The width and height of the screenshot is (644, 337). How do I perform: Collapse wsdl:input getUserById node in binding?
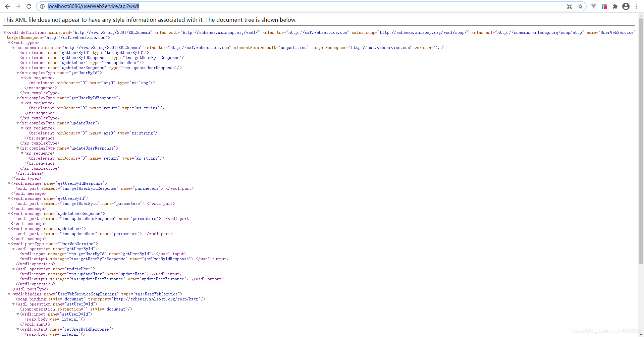point(18,314)
